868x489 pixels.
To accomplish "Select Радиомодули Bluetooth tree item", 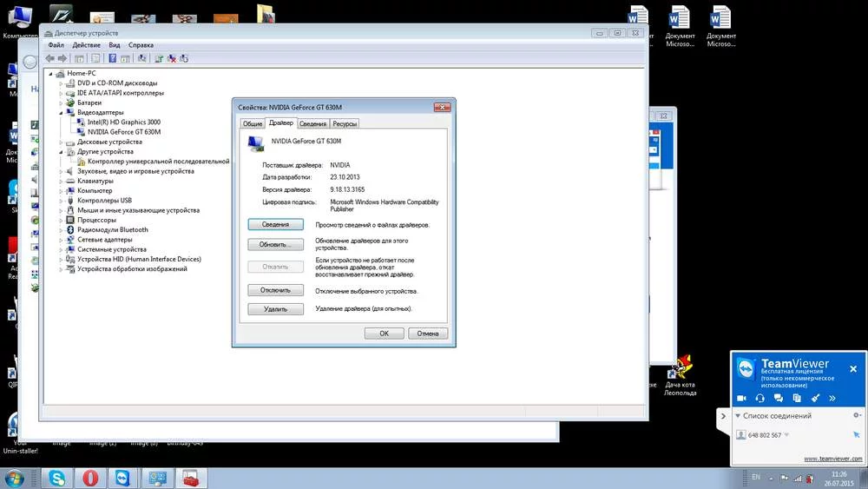I will pyautogui.click(x=113, y=230).
